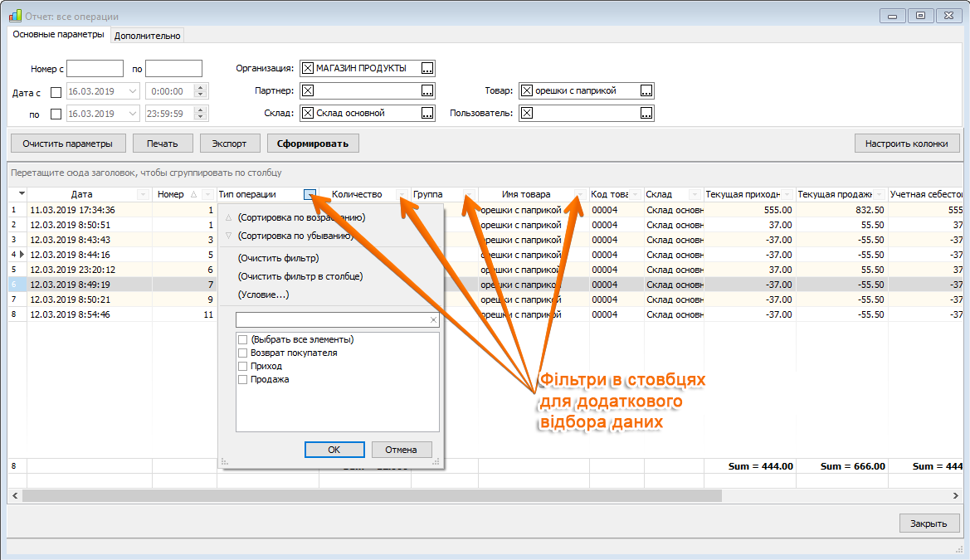The image size is (970, 560).
Task: Open the Номер column filter dropdown
Action: 207,194
